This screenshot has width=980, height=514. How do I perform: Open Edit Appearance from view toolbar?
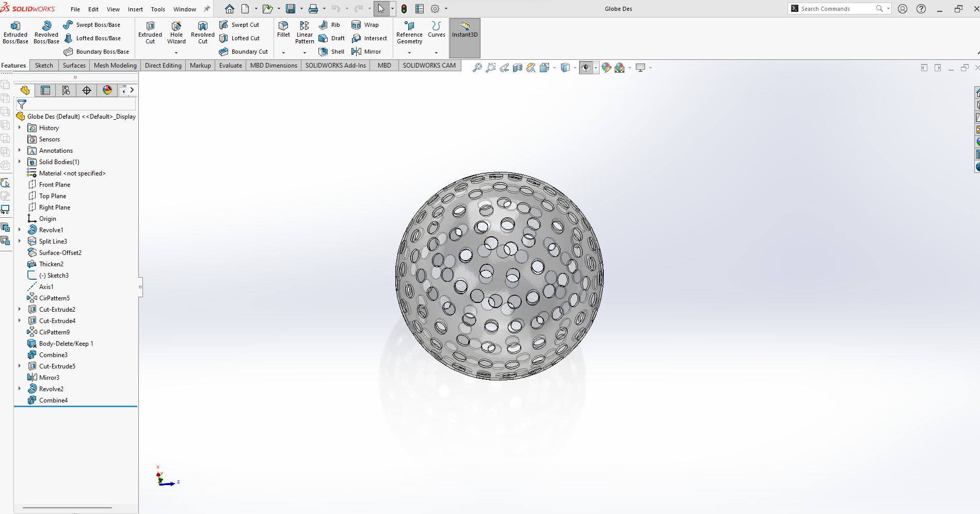click(606, 68)
